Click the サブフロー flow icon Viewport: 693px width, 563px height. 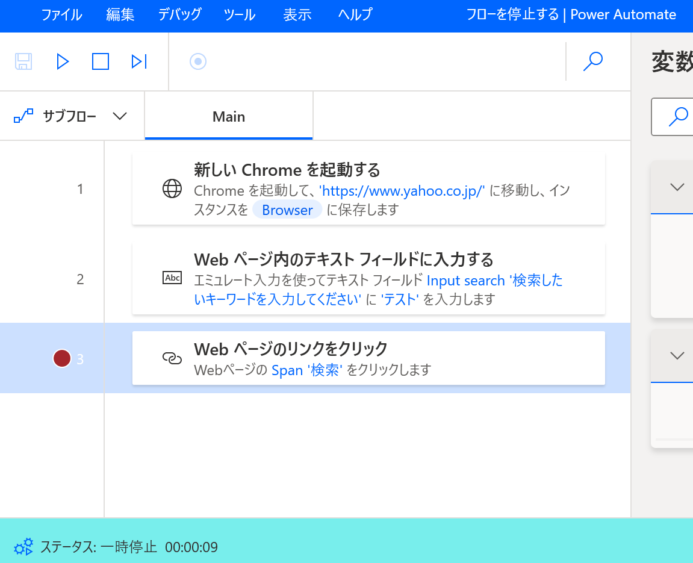(23, 116)
